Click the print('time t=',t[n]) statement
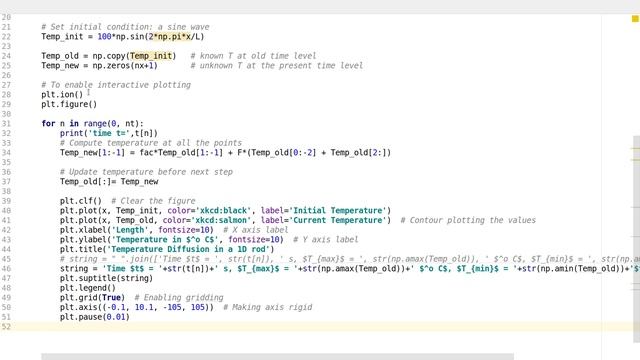 [x=109, y=133]
